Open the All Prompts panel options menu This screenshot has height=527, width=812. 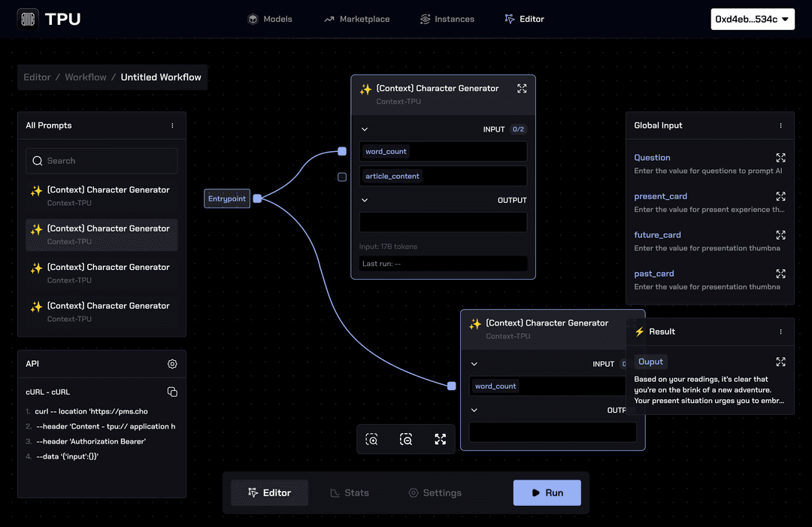coord(172,126)
